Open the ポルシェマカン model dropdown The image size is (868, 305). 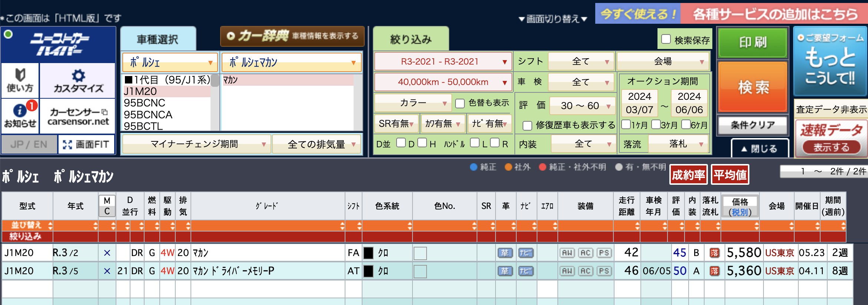tap(292, 62)
